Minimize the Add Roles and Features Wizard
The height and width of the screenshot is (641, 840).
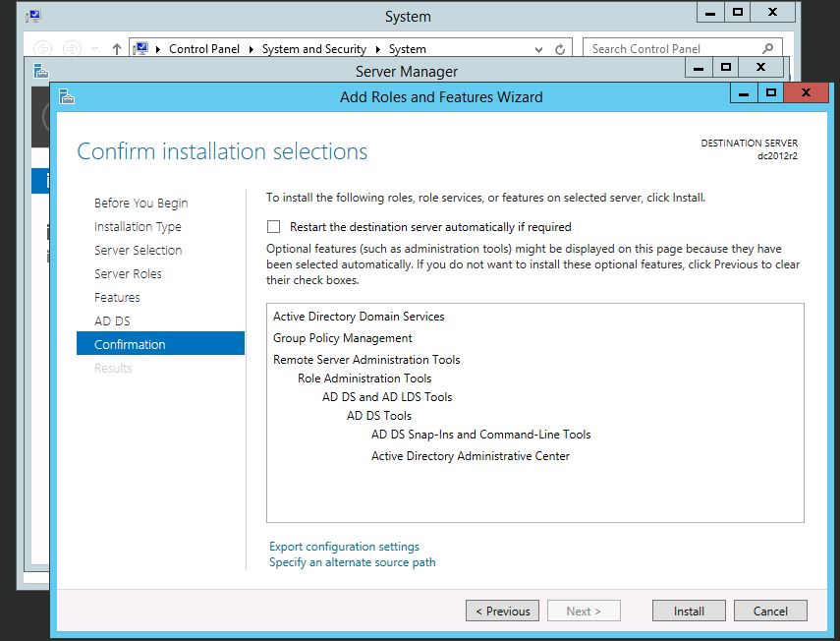point(744,93)
